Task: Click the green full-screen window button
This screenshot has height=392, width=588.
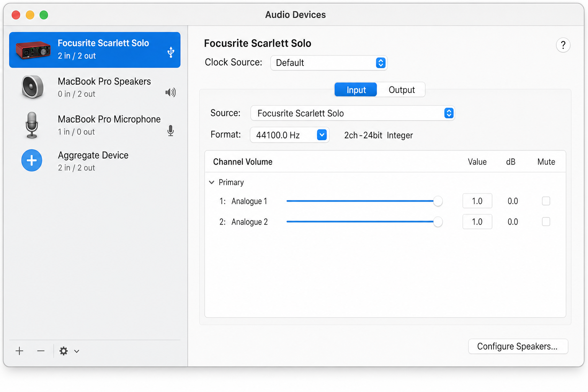Action: [x=44, y=15]
